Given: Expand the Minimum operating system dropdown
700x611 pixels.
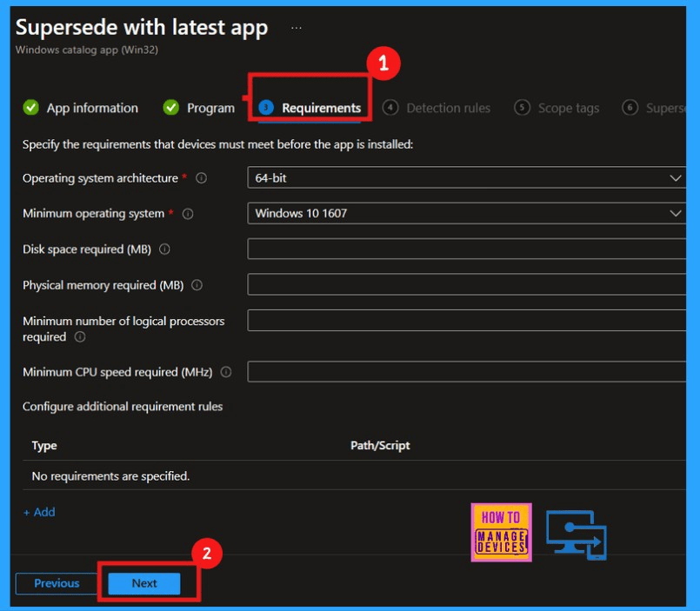Looking at the screenshot, I should pyautogui.click(x=466, y=214).
